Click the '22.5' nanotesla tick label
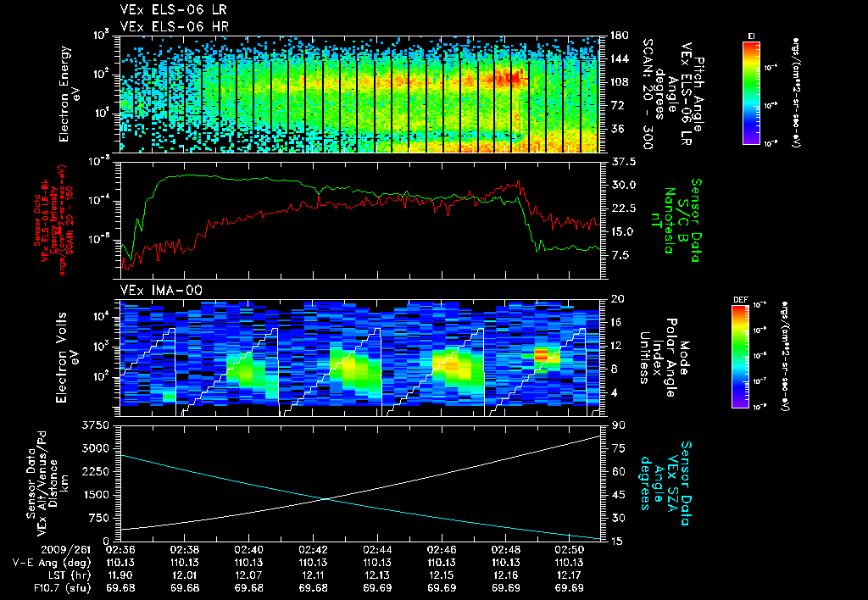Viewport: 868px width, 600px height. pos(623,208)
